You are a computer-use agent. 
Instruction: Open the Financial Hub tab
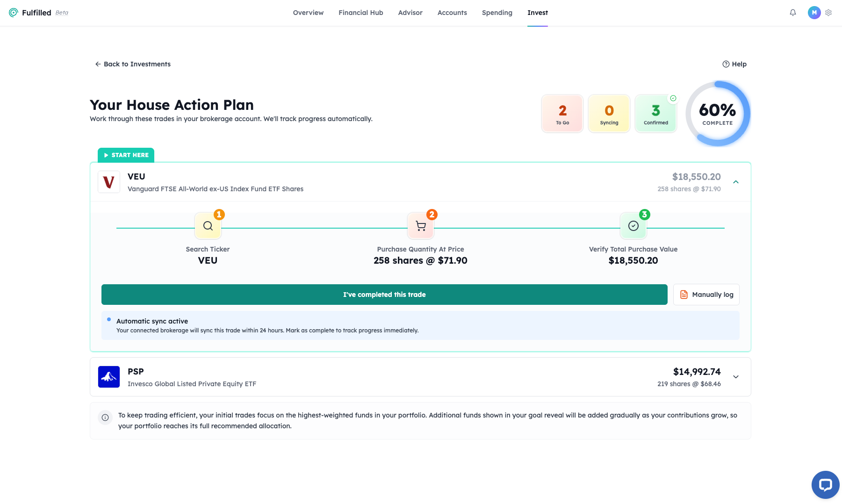(x=360, y=13)
